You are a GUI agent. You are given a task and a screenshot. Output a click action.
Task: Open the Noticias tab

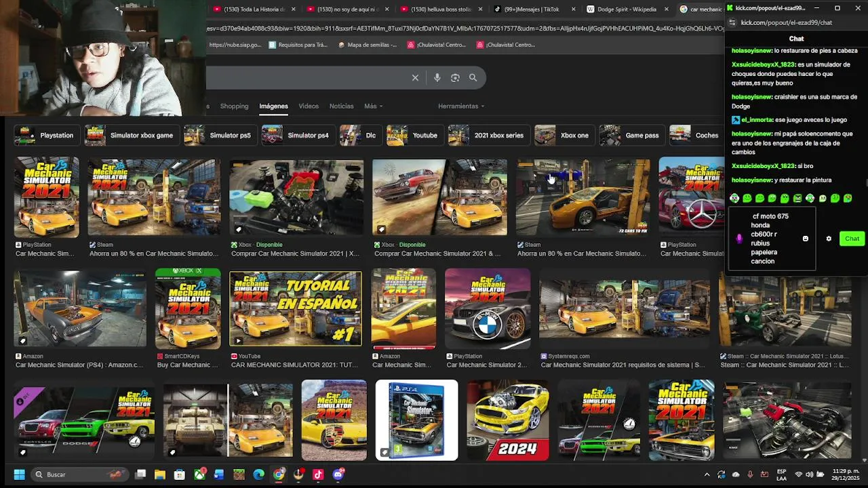(341, 106)
